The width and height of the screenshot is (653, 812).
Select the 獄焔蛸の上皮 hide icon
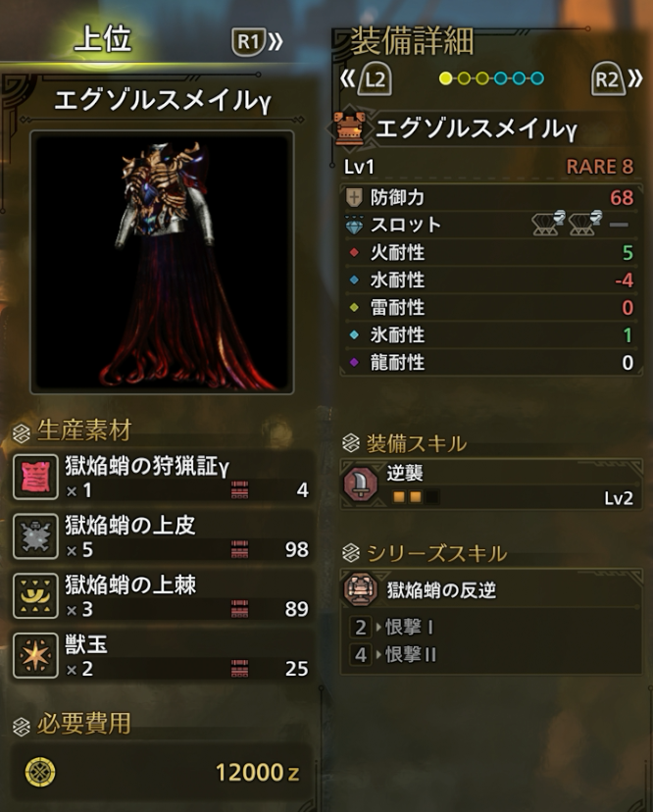click(35, 536)
